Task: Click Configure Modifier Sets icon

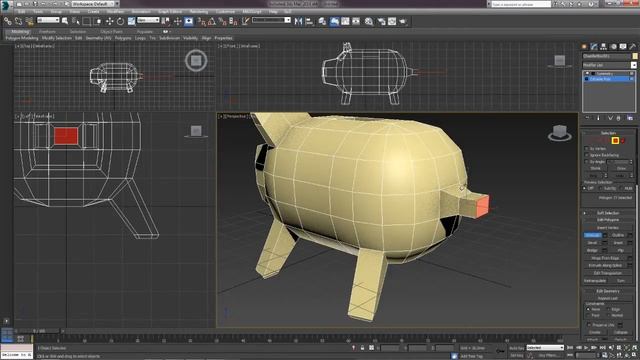Action: tap(630, 118)
